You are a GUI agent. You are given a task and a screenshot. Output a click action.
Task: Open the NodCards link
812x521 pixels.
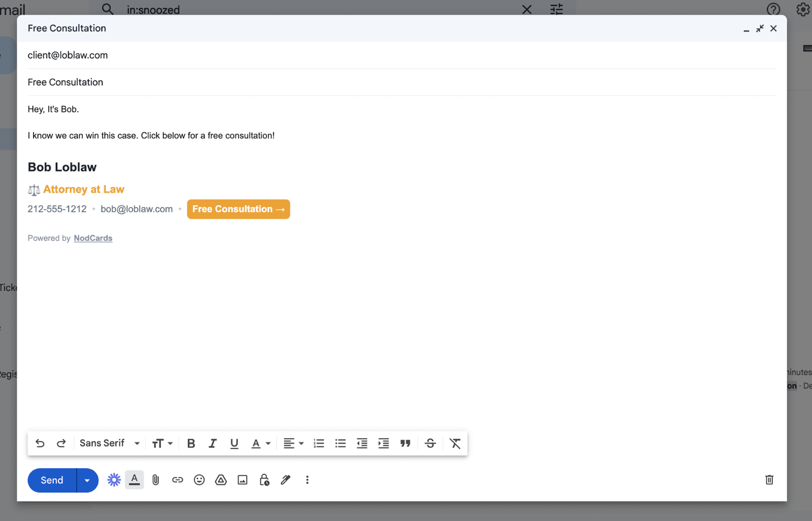(x=93, y=238)
